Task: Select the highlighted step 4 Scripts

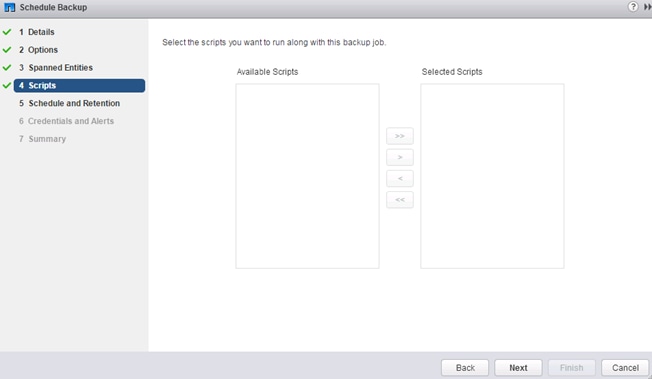Action: pos(79,85)
